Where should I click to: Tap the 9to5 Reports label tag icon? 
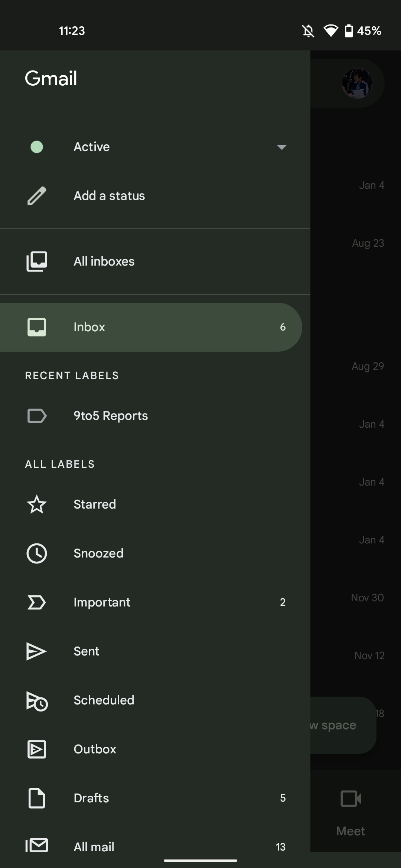point(37,416)
